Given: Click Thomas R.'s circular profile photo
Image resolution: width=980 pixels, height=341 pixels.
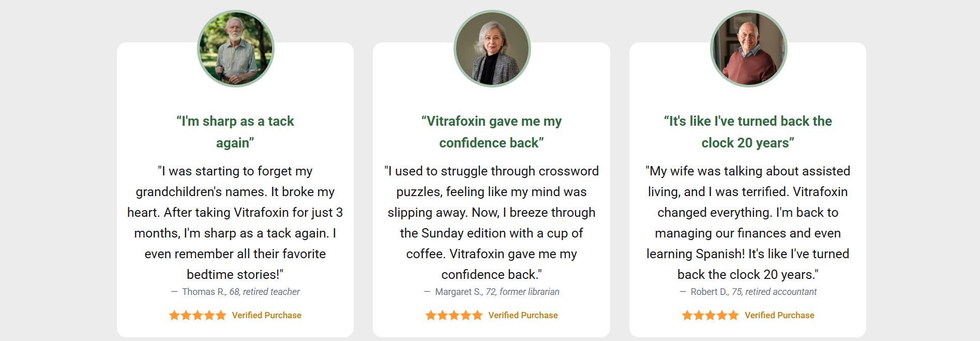Looking at the screenshot, I should [236, 49].
